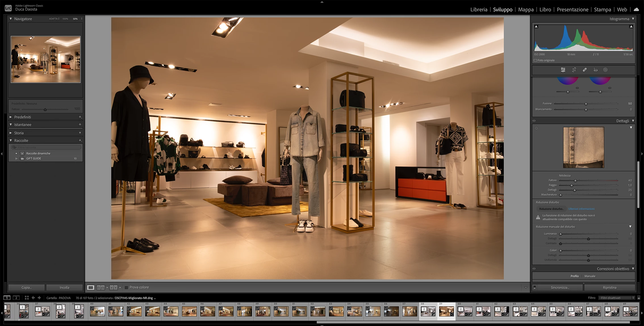Expand the Predefiniti panel
This screenshot has height=326, width=644.
11,117
